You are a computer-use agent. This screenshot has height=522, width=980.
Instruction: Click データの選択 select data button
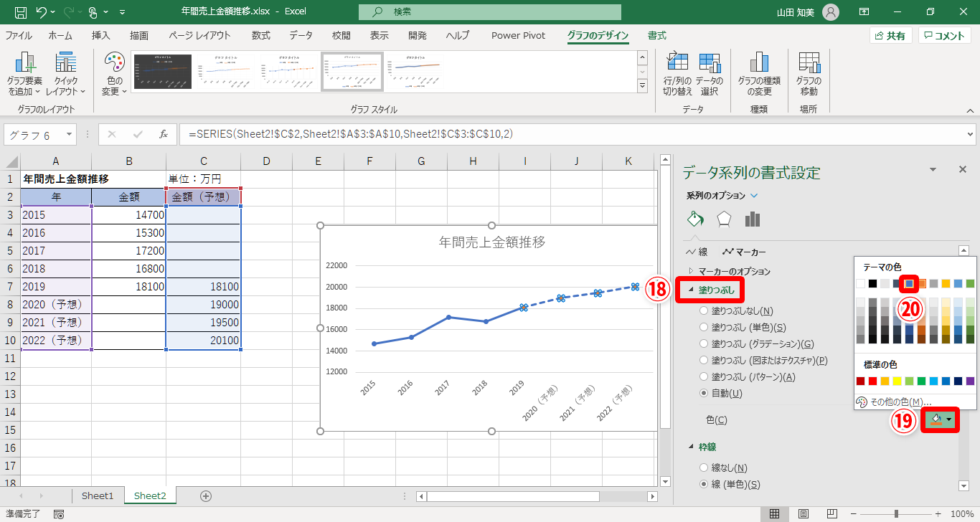pyautogui.click(x=710, y=75)
